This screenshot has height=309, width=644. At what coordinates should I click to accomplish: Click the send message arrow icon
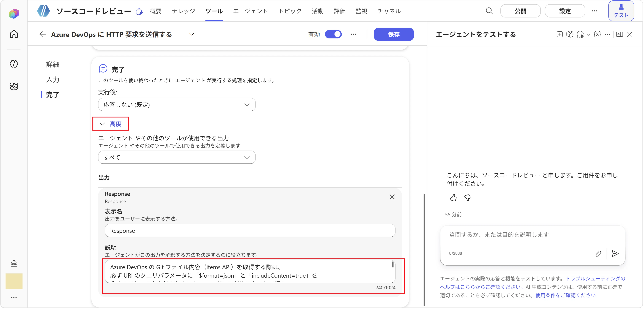point(615,254)
